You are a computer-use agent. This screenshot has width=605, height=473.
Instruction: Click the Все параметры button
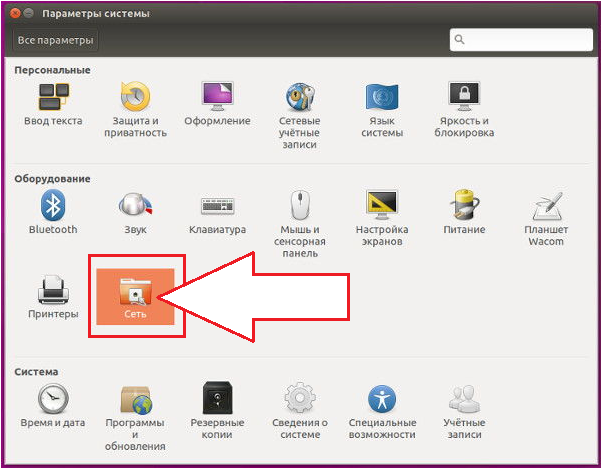[56, 40]
